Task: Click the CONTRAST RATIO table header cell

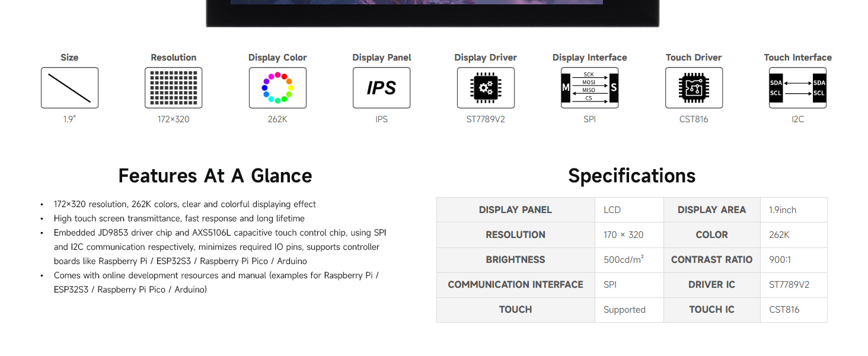Action: click(x=711, y=260)
